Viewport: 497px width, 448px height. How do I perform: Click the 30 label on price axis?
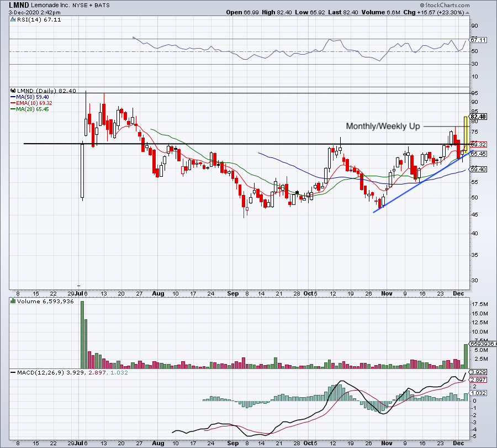pyautogui.click(x=475, y=281)
